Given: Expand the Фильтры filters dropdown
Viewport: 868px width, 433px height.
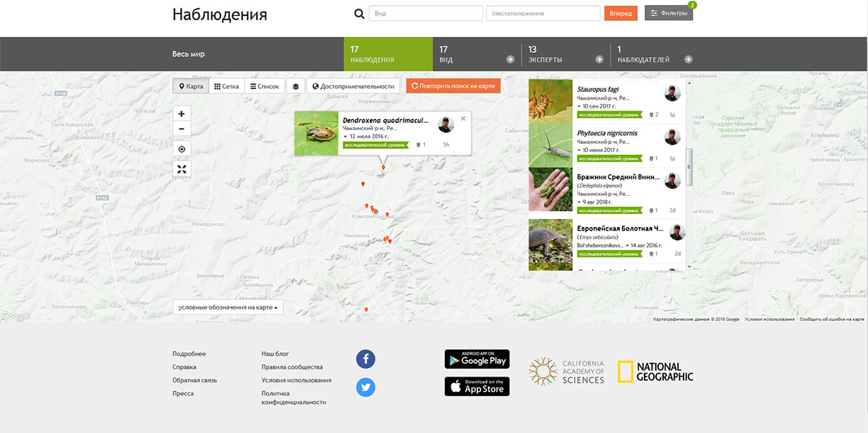Looking at the screenshot, I should (x=668, y=13).
